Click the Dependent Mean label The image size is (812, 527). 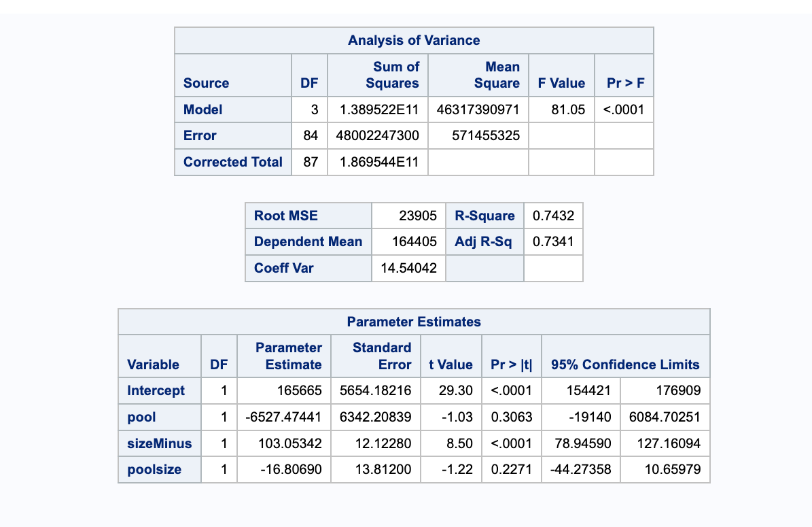click(308, 241)
